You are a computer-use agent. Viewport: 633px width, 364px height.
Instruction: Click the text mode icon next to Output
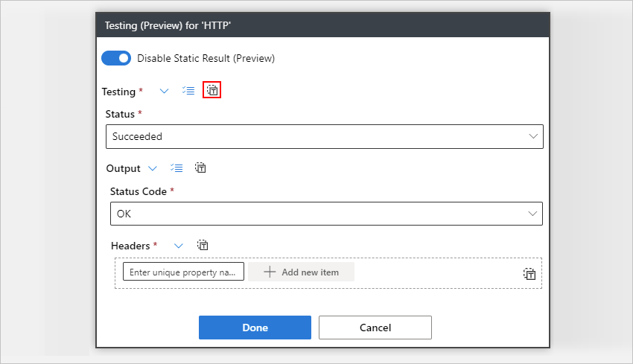tap(200, 168)
